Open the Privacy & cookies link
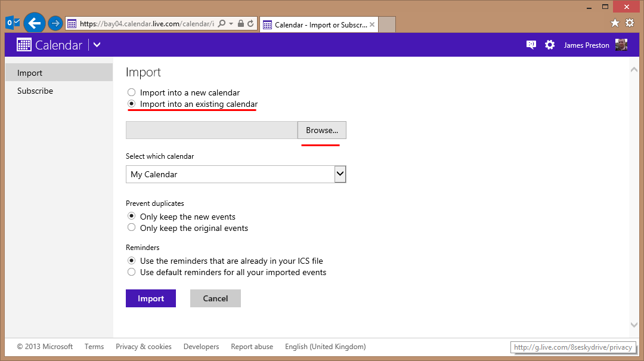The width and height of the screenshot is (644, 361). tap(144, 347)
